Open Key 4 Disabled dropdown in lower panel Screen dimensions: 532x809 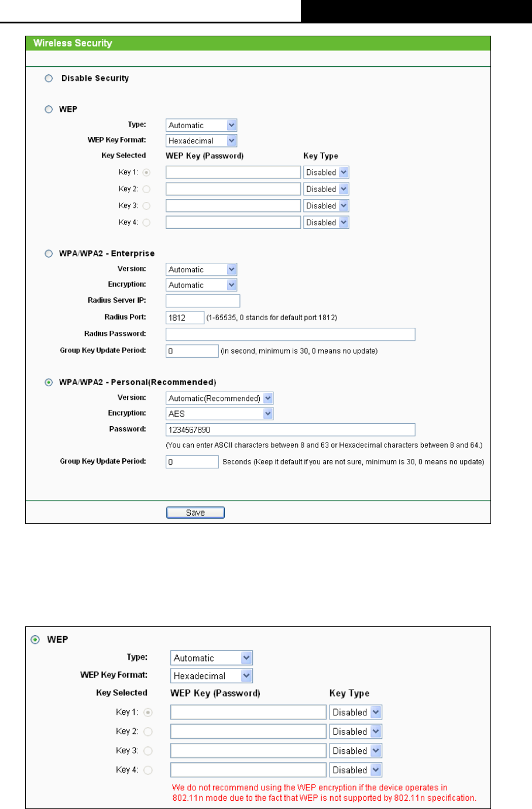tap(356, 770)
